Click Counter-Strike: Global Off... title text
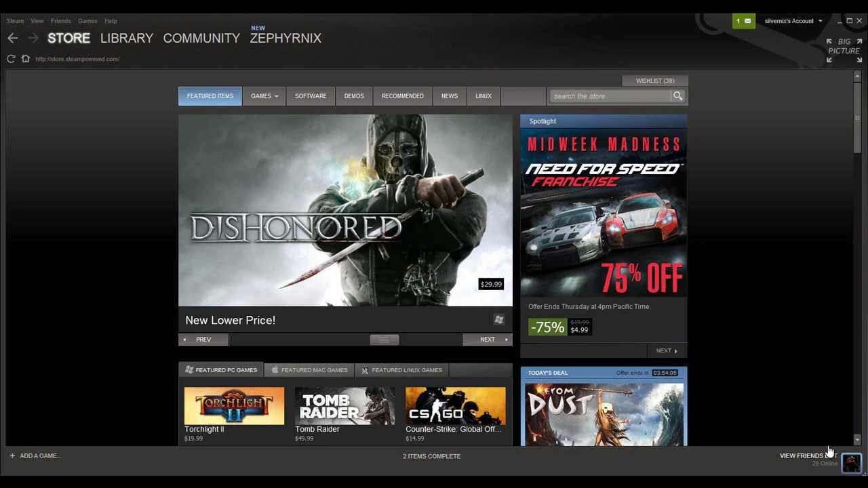Image resolution: width=868 pixels, height=488 pixels. point(454,429)
